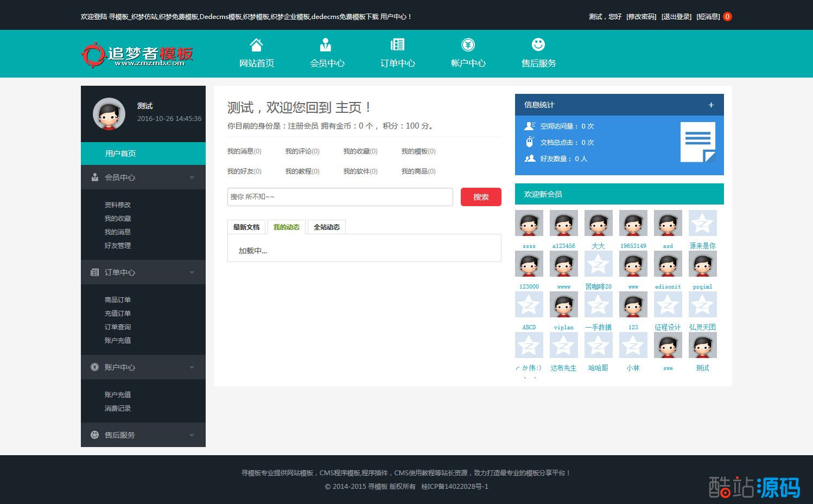
Task: Click the plus icon in 信息统计 header
Action: (711, 105)
